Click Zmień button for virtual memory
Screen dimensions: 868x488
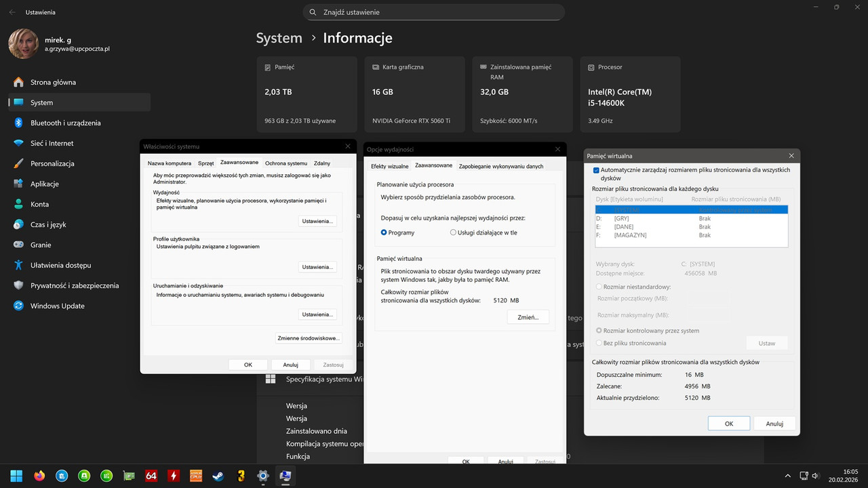528,317
